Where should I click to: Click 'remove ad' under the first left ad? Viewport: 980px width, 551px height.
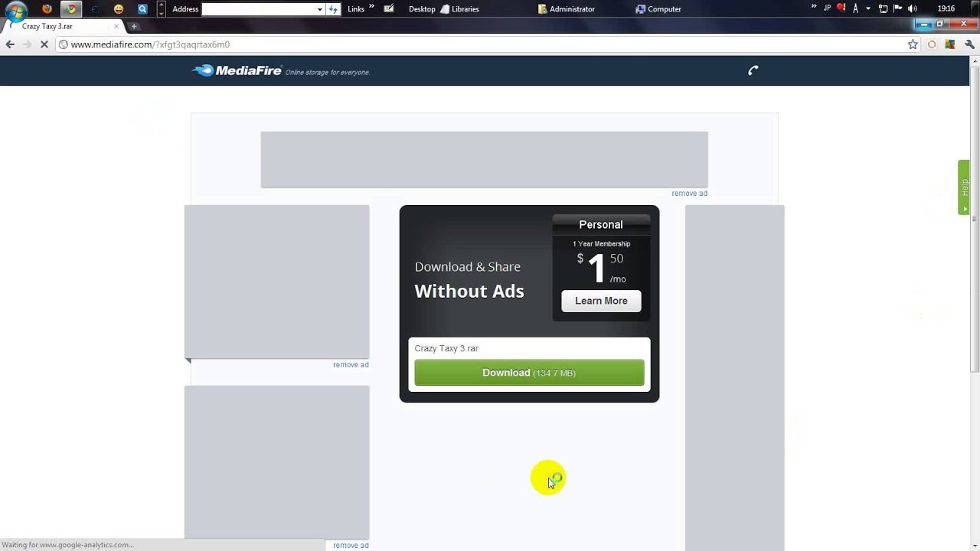pyautogui.click(x=351, y=364)
